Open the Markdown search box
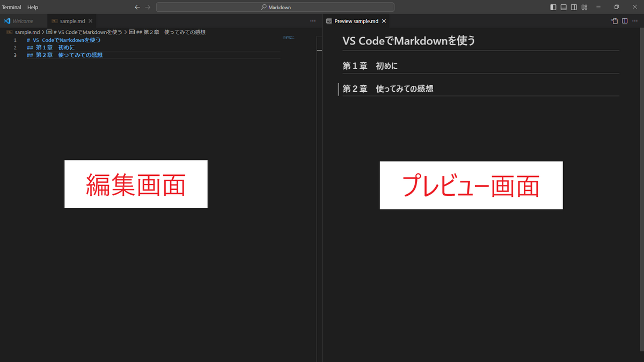 click(275, 7)
